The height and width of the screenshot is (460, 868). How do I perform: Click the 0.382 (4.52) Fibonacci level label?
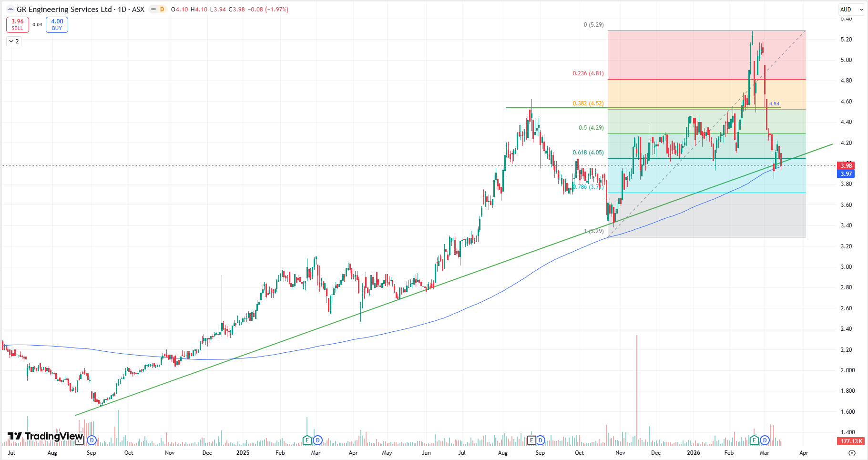coord(588,103)
